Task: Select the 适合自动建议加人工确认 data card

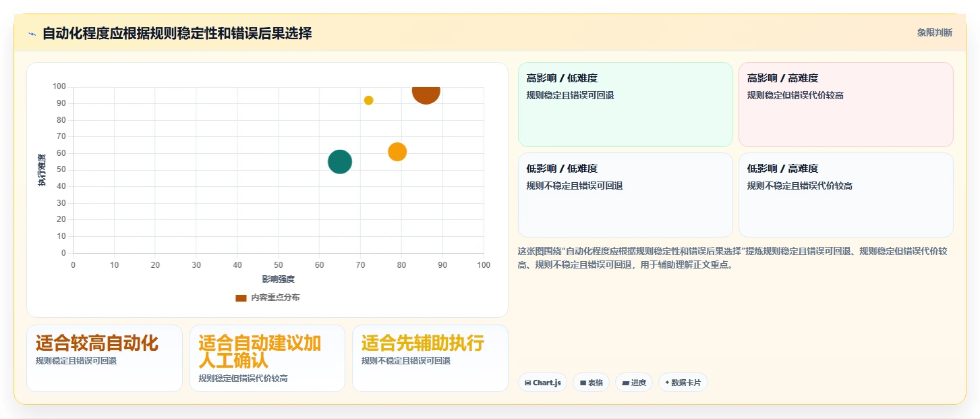Action: [x=267, y=358]
